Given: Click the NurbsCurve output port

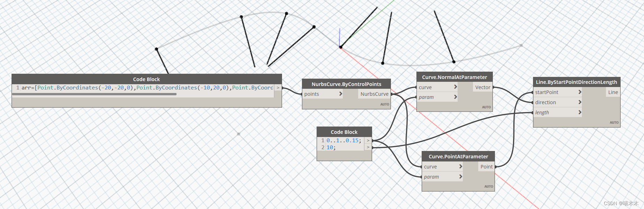Looking at the screenshot, I should [x=374, y=94].
